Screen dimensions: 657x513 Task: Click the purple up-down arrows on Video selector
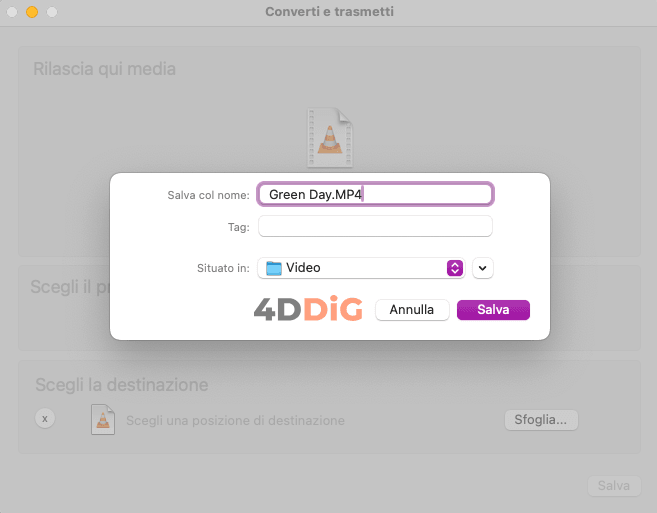tap(454, 268)
